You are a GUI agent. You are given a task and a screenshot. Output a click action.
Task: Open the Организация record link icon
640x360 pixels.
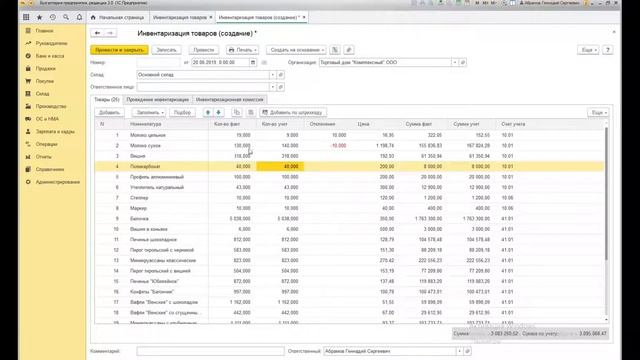point(463,62)
